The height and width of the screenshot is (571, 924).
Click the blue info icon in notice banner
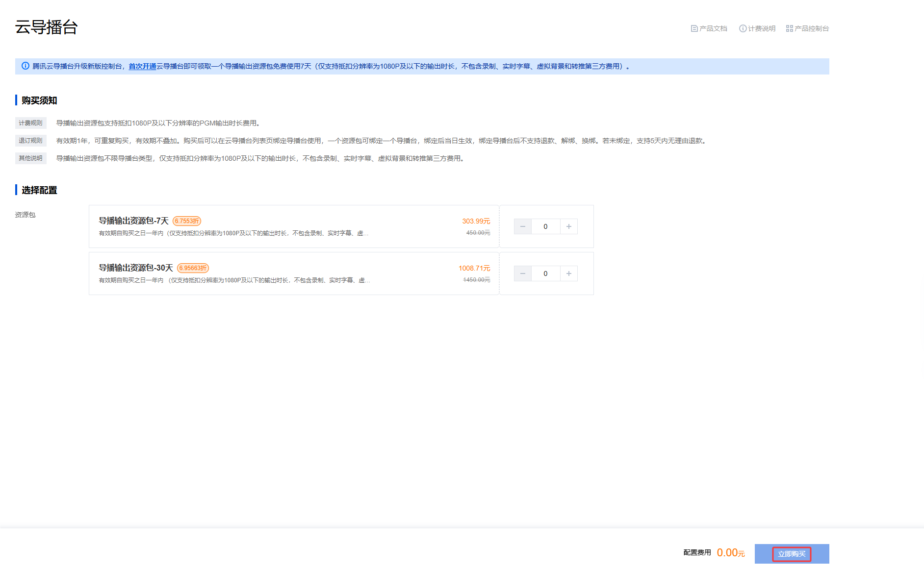pos(26,66)
